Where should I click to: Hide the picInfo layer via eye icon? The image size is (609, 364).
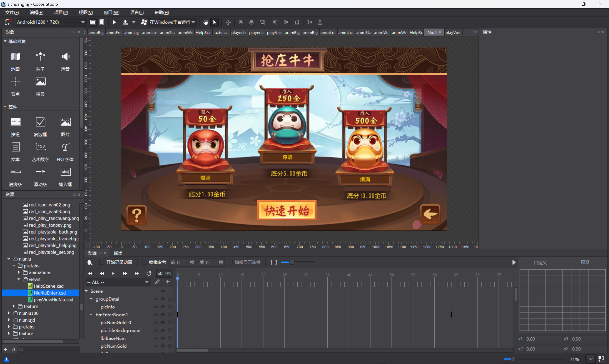[x=163, y=307]
